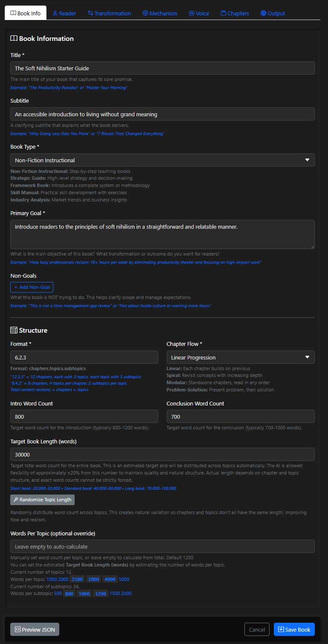Screen dimensions: 328x644
Task: Save the book with Save Book
Action: point(294,630)
